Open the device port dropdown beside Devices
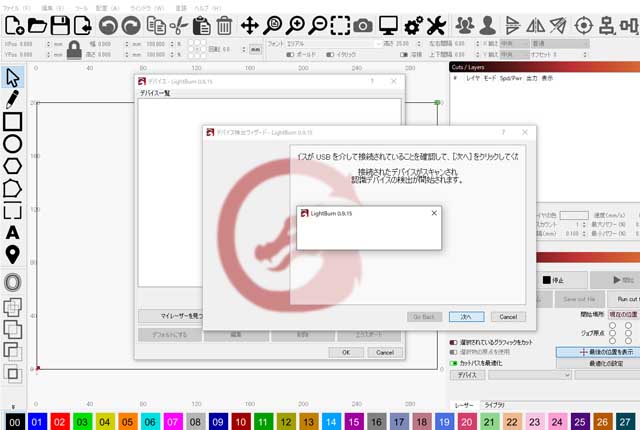Image resolution: width=640 pixels, height=430 pixels. pyautogui.click(x=529, y=375)
